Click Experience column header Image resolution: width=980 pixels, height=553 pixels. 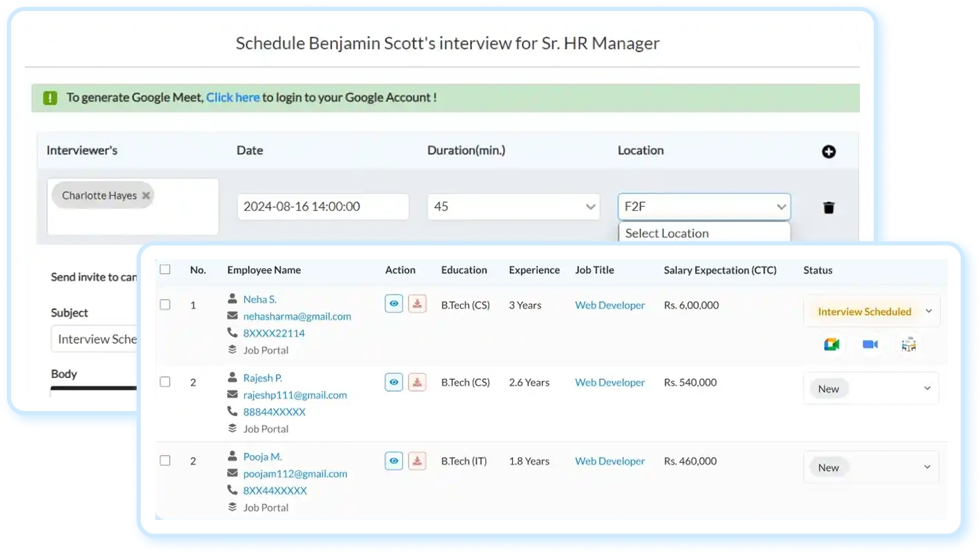[535, 270]
